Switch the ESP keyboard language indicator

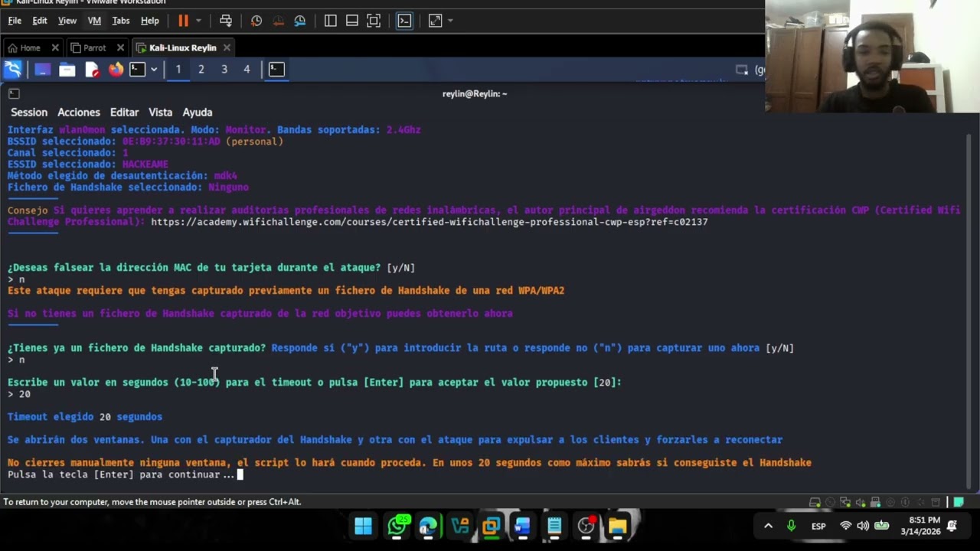coord(818,527)
